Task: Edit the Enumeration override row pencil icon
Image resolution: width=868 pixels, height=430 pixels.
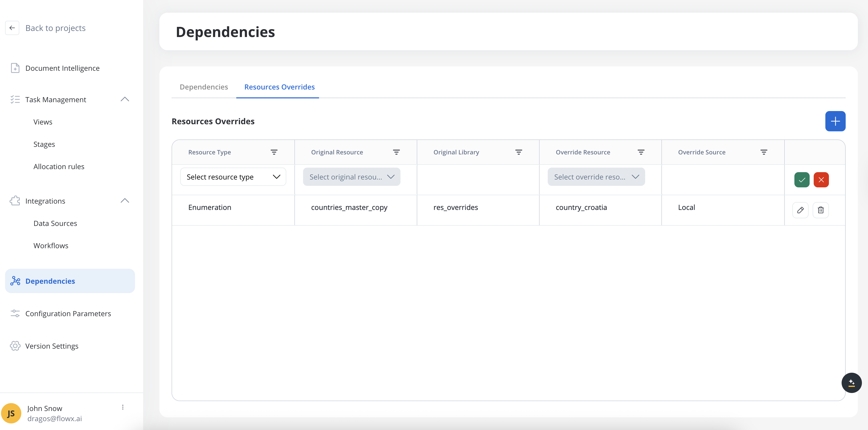Action: coord(800,210)
